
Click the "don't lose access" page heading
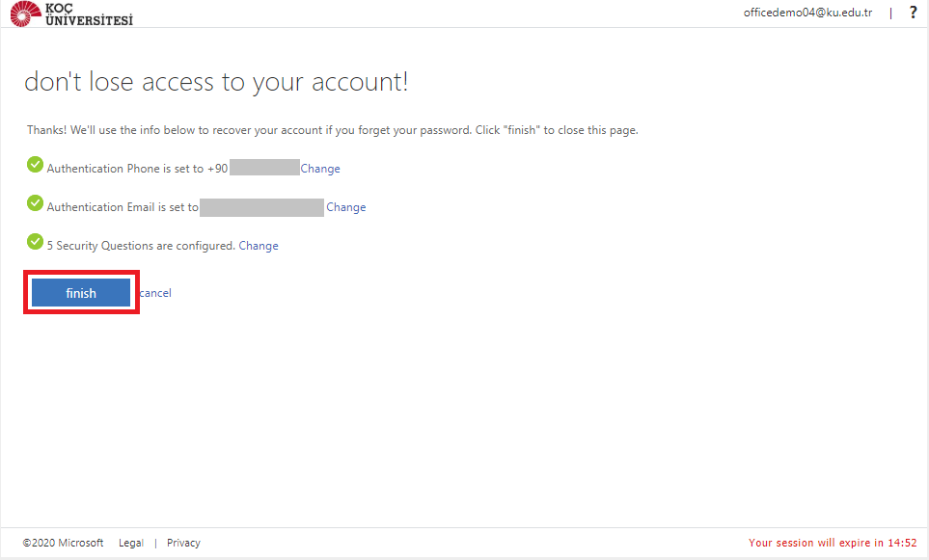(216, 82)
